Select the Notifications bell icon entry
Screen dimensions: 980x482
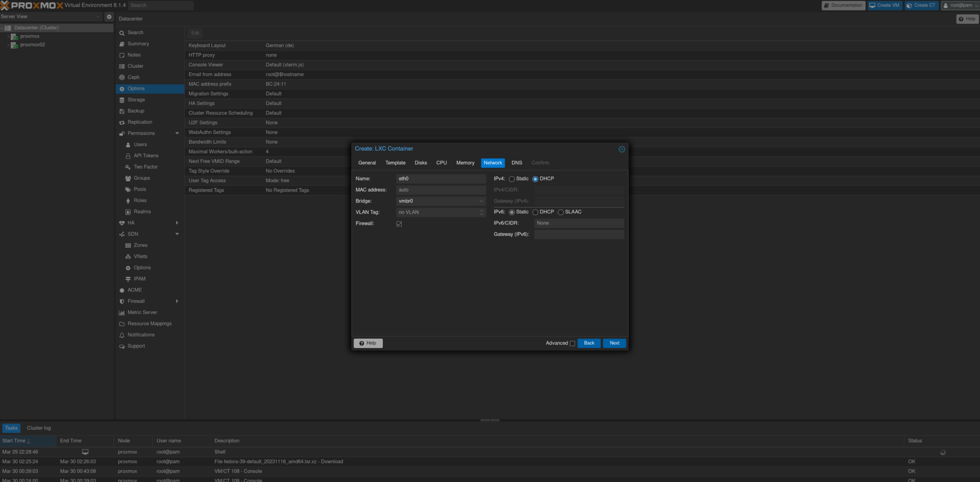(122, 335)
